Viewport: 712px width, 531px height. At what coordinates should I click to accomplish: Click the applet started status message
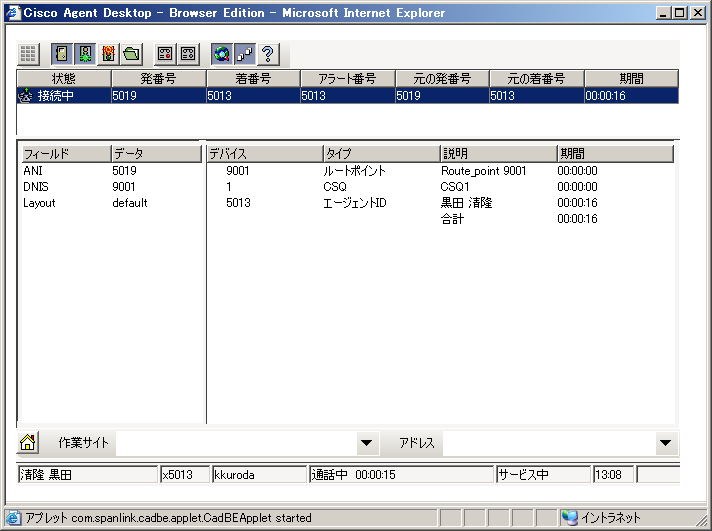[168, 518]
